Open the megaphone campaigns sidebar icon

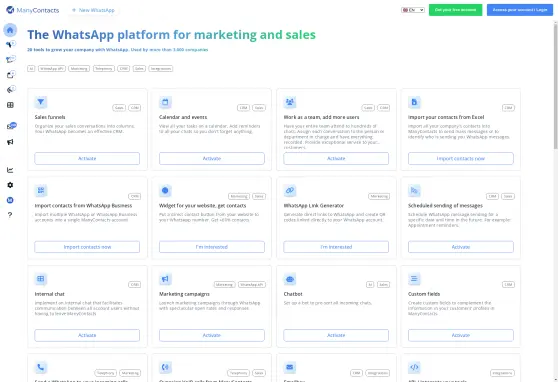click(10, 142)
